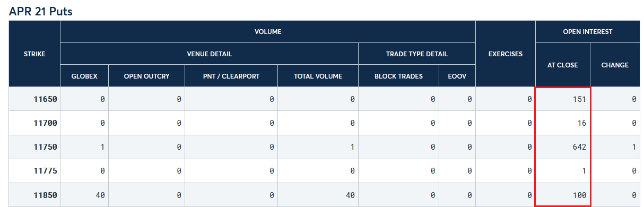Click the GLOBEX column header
This screenshot has height=207, width=644.
coord(84,76)
